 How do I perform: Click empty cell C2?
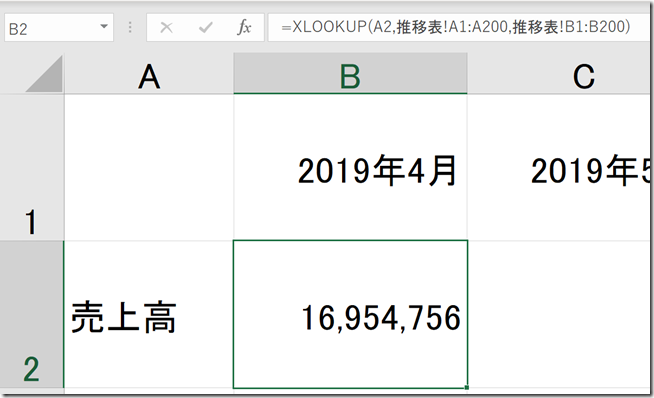point(559,315)
